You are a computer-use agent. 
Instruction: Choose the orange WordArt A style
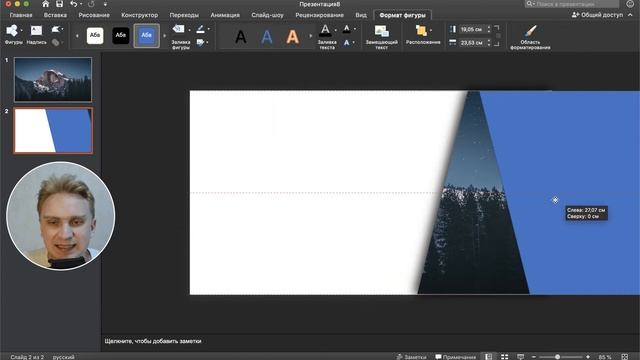point(292,37)
